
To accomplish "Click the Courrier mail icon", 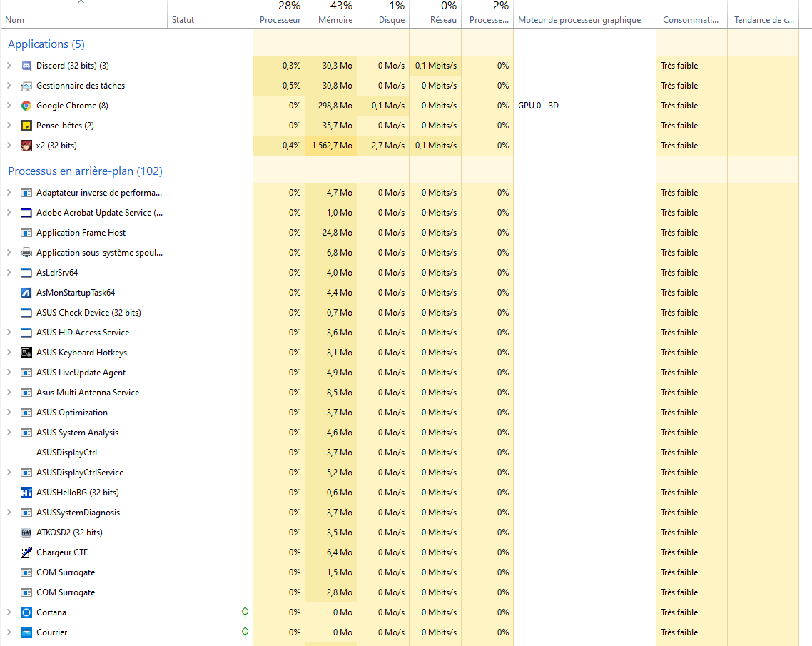I will 26,632.
